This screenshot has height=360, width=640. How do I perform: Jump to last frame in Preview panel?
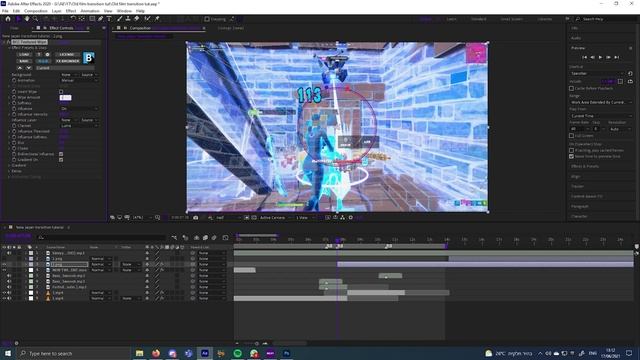pyautogui.click(x=617, y=58)
